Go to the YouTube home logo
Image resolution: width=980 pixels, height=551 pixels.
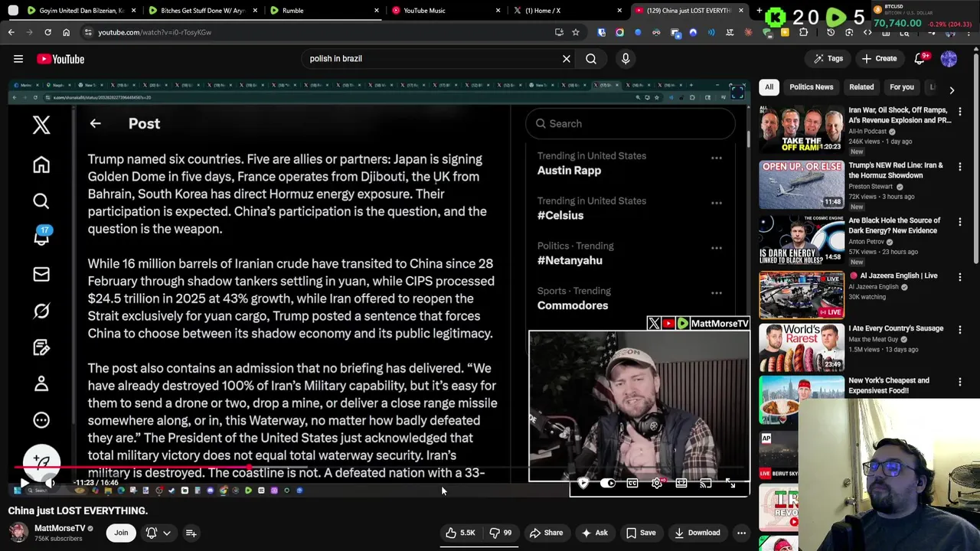[60, 59]
